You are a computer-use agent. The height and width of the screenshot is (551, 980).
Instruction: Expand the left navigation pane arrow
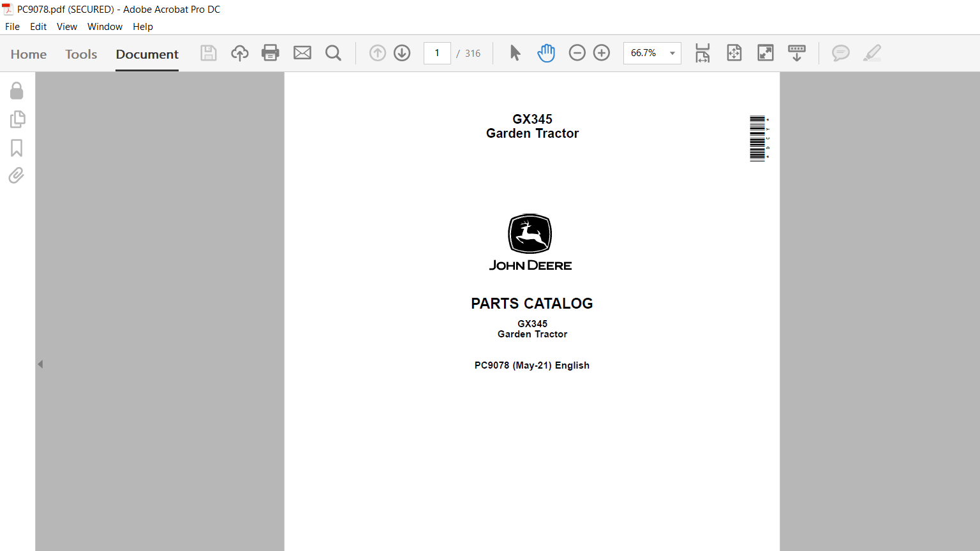tap(40, 364)
